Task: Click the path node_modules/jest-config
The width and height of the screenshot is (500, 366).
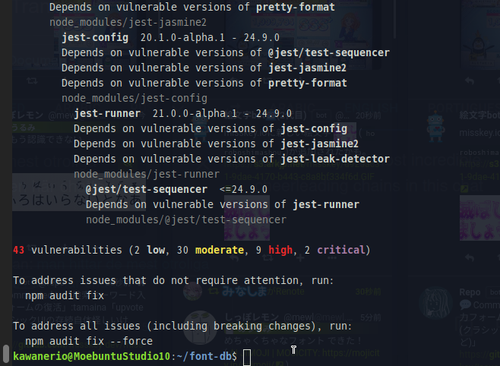Action: tap(134, 98)
